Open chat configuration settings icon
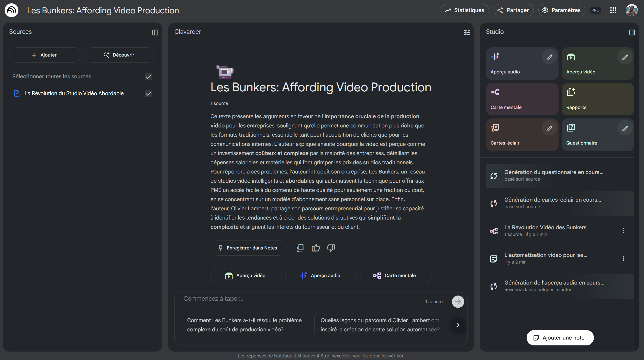The image size is (644, 360). (467, 32)
